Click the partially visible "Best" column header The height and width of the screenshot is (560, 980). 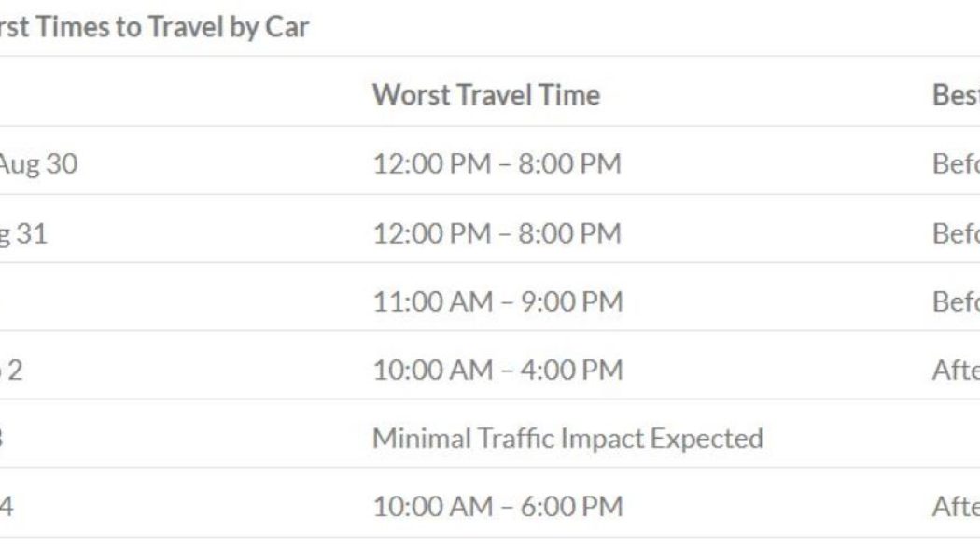tap(956, 94)
